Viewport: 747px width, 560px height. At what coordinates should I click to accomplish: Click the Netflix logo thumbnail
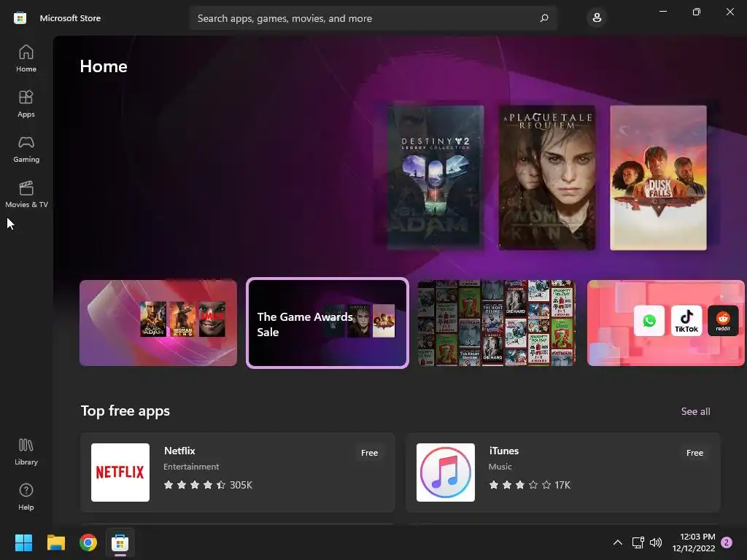pos(120,472)
